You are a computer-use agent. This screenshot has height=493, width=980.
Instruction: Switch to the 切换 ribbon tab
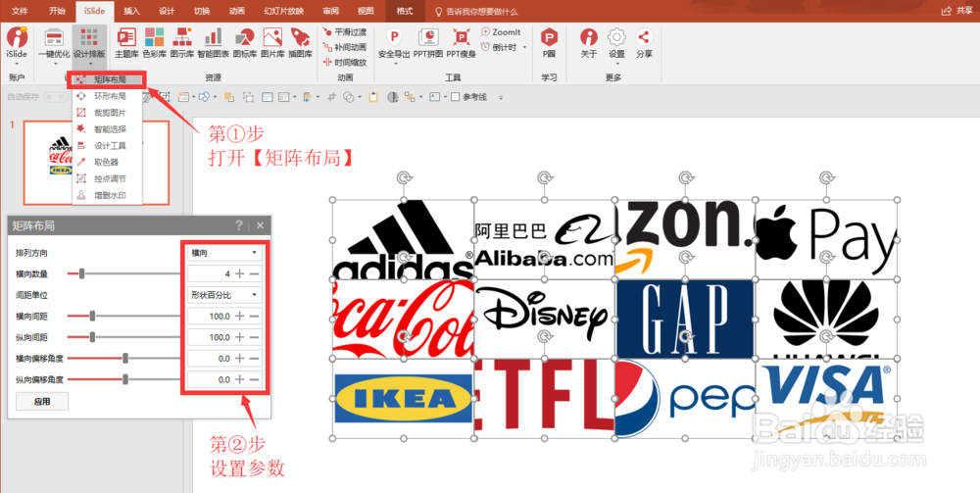click(202, 11)
